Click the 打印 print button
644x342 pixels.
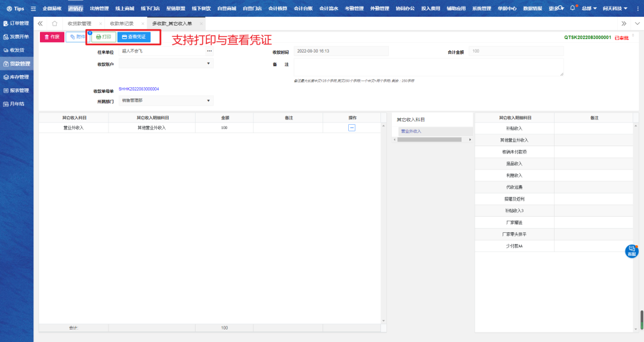pos(103,37)
